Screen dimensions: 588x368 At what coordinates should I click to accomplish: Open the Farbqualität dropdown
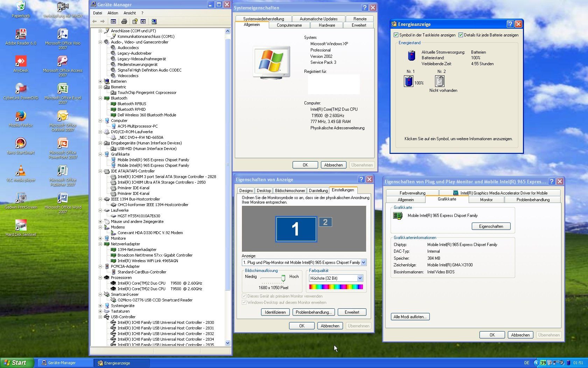click(360, 278)
